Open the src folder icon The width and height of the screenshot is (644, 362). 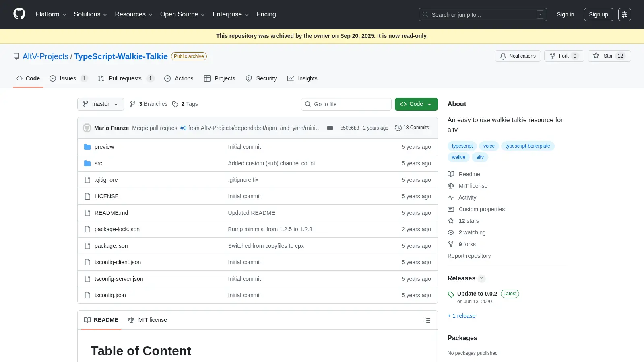point(87,163)
